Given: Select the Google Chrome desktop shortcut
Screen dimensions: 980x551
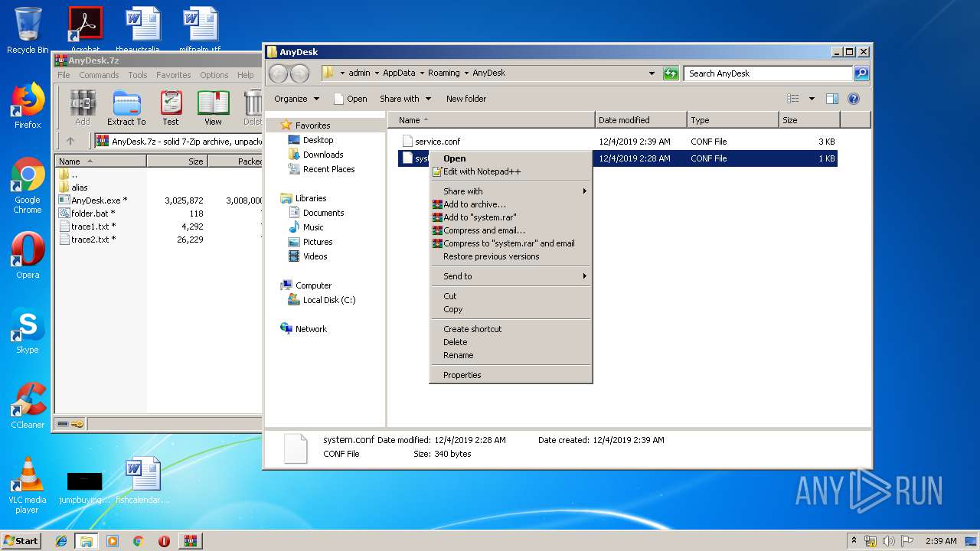Looking at the screenshot, I should pyautogui.click(x=28, y=186).
